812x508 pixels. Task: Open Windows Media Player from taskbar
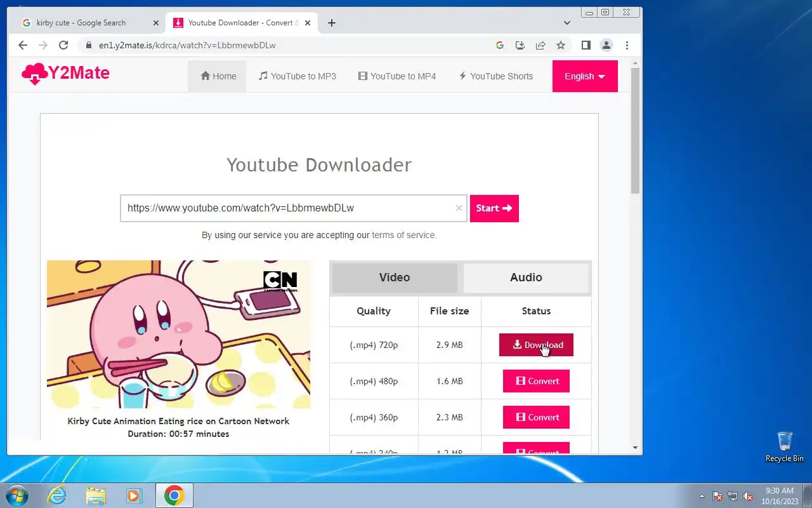[x=134, y=495]
